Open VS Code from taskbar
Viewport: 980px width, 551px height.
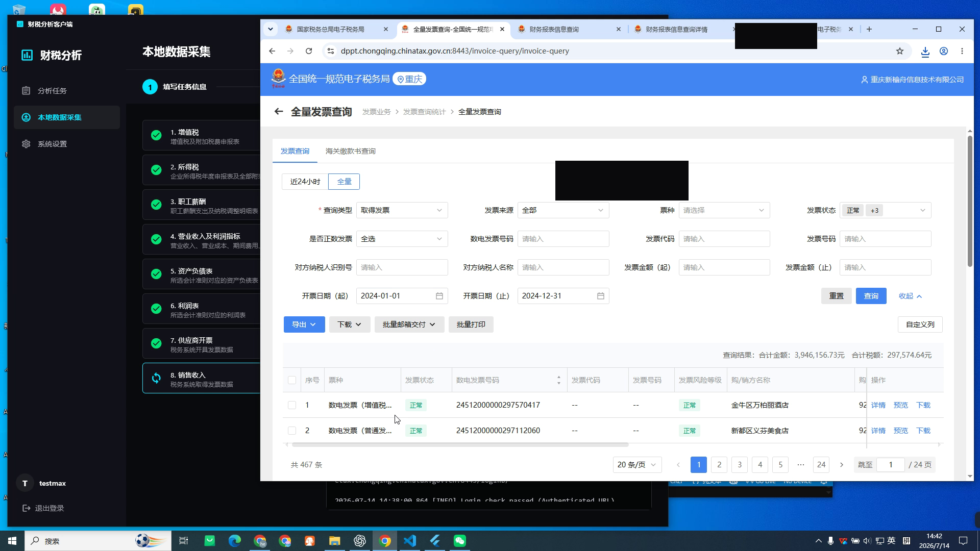point(410,541)
